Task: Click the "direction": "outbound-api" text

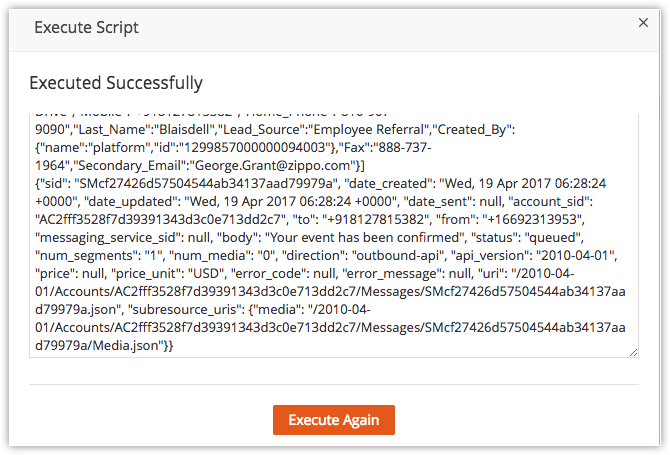Action: [364, 255]
